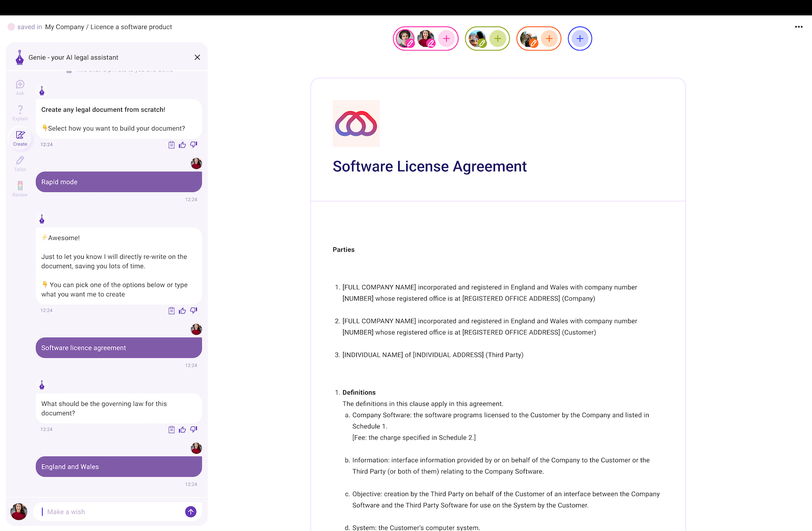Click inside the Make a wish field
The height and width of the screenshot is (531, 812).
pyautogui.click(x=101, y=512)
